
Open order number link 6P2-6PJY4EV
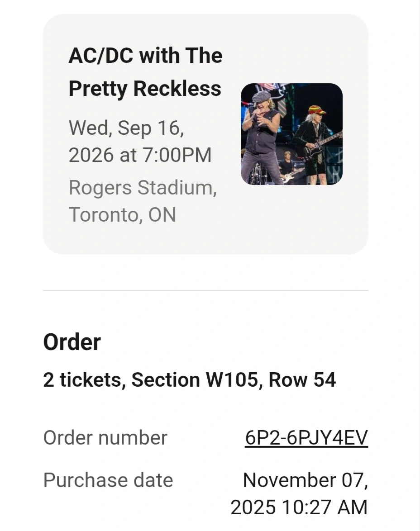pyautogui.click(x=306, y=438)
